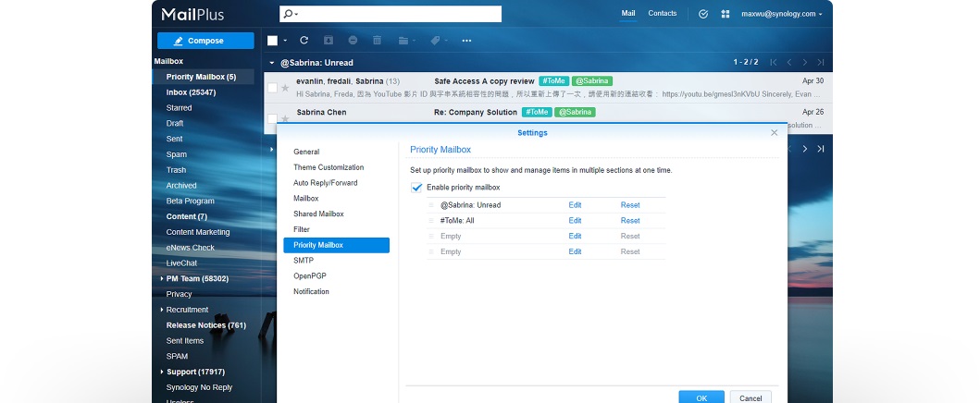Image resolution: width=980 pixels, height=403 pixels.
Task: Click the refresh mail icon
Action: [304, 40]
